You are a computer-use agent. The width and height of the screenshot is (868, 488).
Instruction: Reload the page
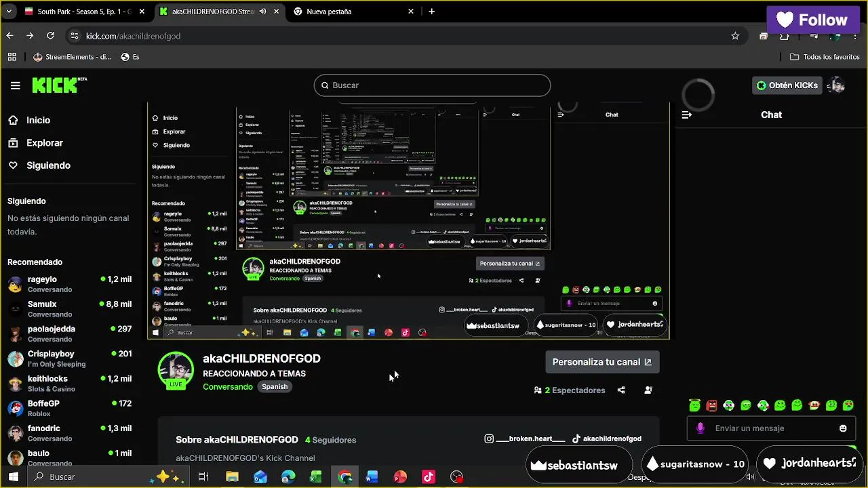pyautogui.click(x=50, y=36)
